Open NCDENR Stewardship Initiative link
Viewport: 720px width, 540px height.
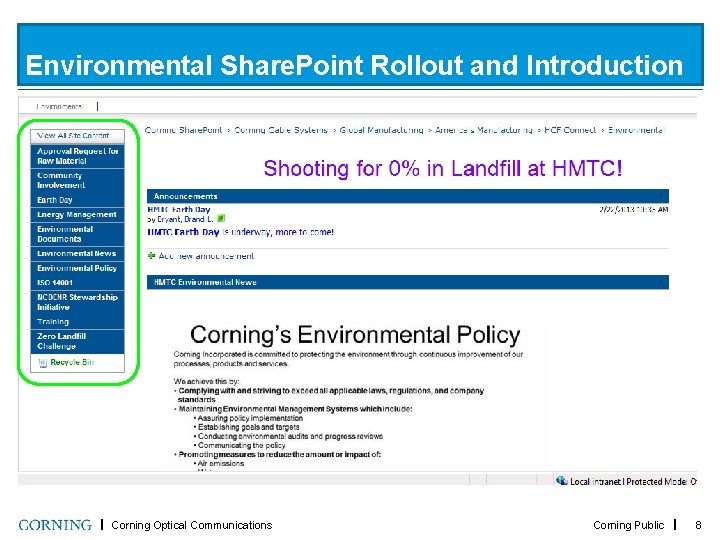(x=77, y=302)
